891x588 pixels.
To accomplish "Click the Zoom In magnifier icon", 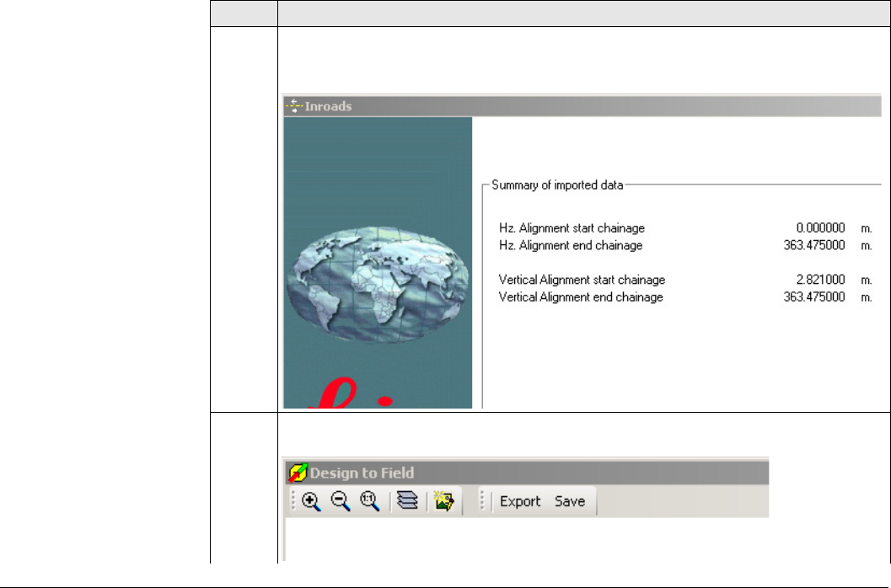I will [x=311, y=501].
